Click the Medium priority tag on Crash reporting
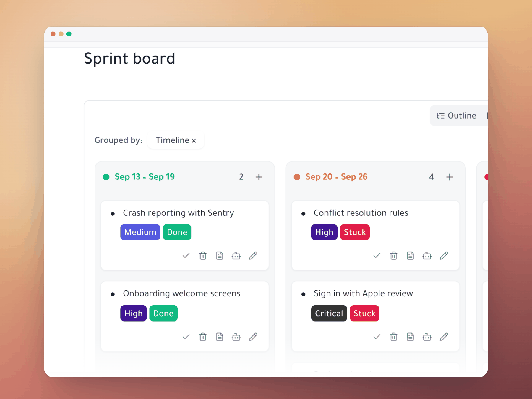This screenshot has width=532, height=399. click(x=140, y=232)
